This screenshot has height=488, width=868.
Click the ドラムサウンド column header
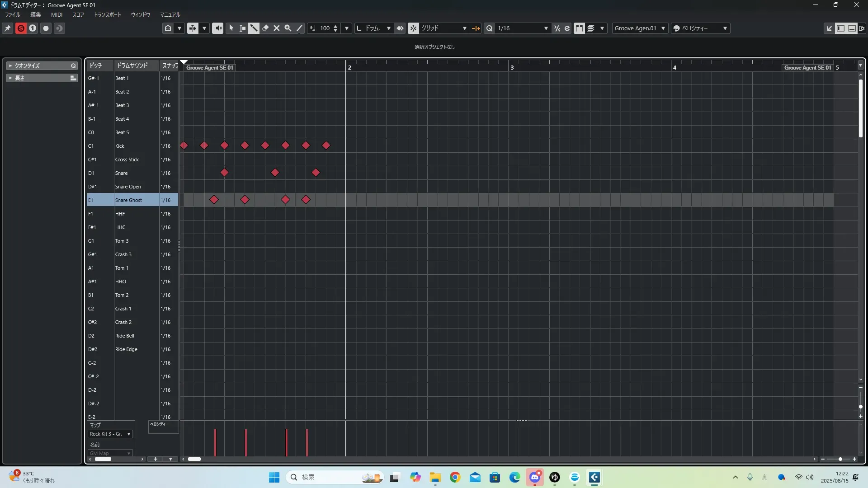(x=132, y=66)
